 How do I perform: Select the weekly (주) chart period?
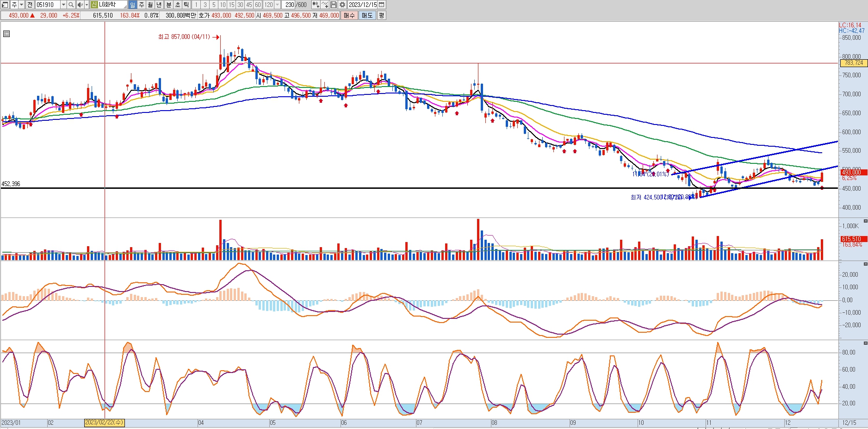[x=141, y=5]
